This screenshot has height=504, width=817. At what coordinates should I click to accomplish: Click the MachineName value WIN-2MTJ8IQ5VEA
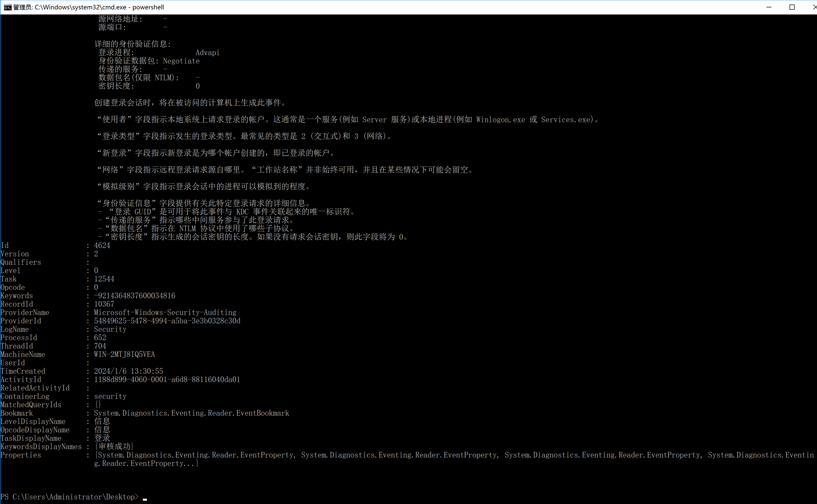pos(124,354)
